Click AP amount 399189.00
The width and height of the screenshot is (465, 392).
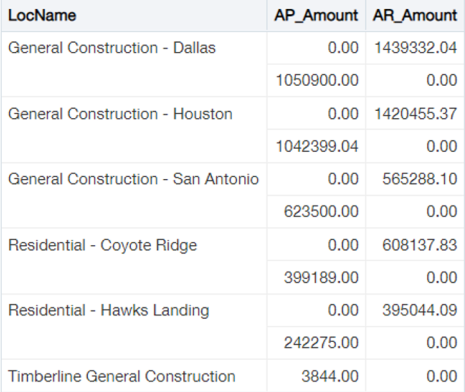[321, 277]
